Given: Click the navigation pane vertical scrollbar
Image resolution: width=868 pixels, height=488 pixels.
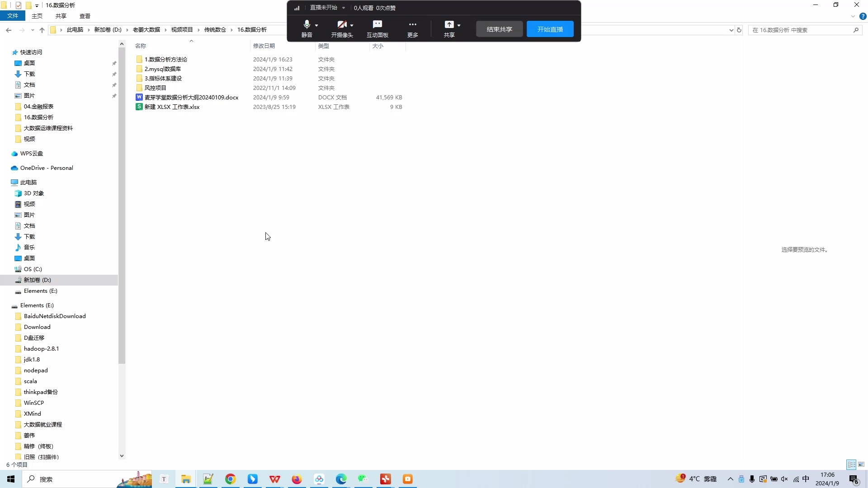Looking at the screenshot, I should (122, 203).
